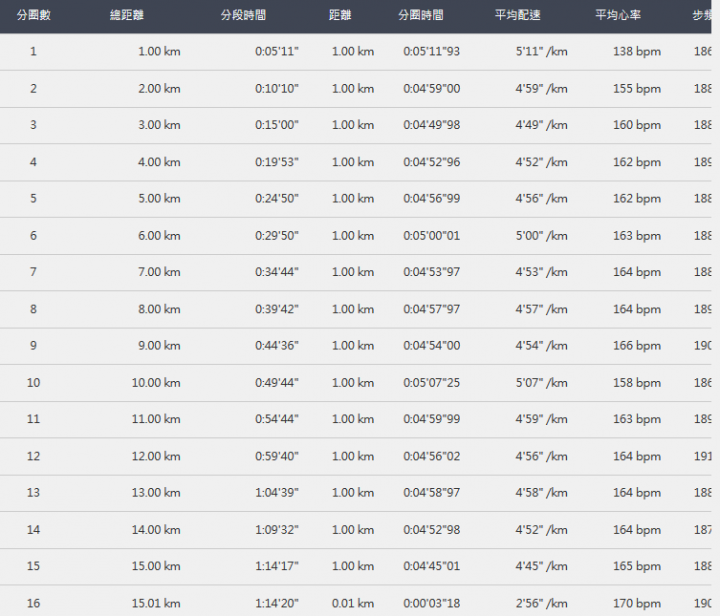Click split time 1:04'39"
Viewport: 720px width, 616px height.
[x=277, y=492]
